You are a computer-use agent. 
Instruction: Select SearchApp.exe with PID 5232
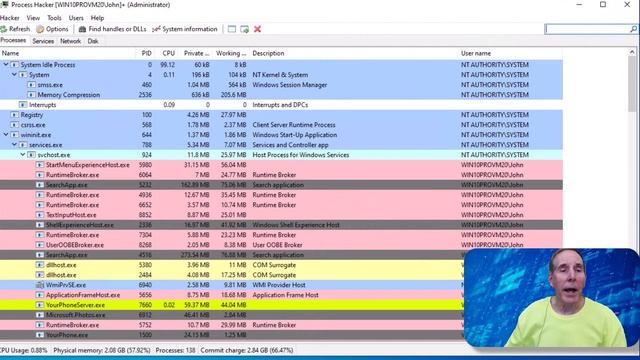click(281, 185)
